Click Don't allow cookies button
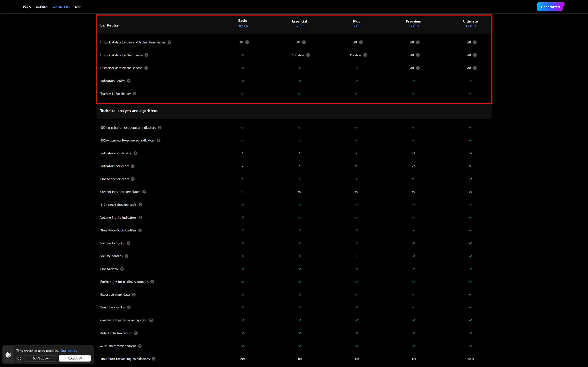Screen dimensions: 588x367 41,359
